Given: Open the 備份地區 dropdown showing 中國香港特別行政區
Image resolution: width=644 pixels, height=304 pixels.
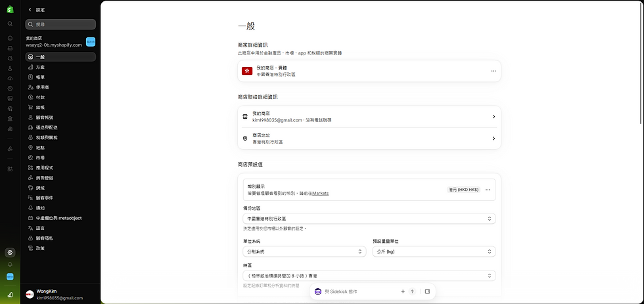Looking at the screenshot, I should 369,219.
